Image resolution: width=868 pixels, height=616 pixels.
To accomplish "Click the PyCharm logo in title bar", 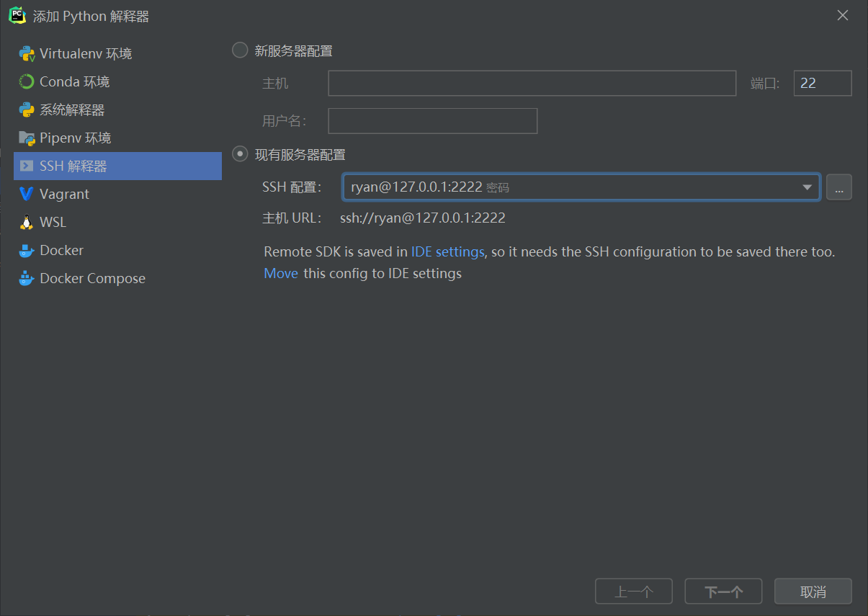I will click(16, 15).
